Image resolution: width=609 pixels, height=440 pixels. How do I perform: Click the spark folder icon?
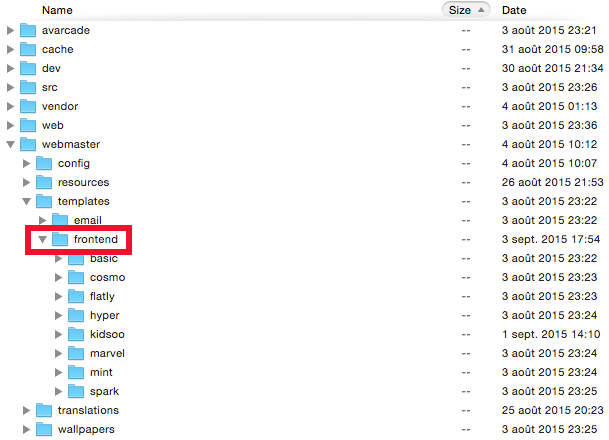point(76,391)
